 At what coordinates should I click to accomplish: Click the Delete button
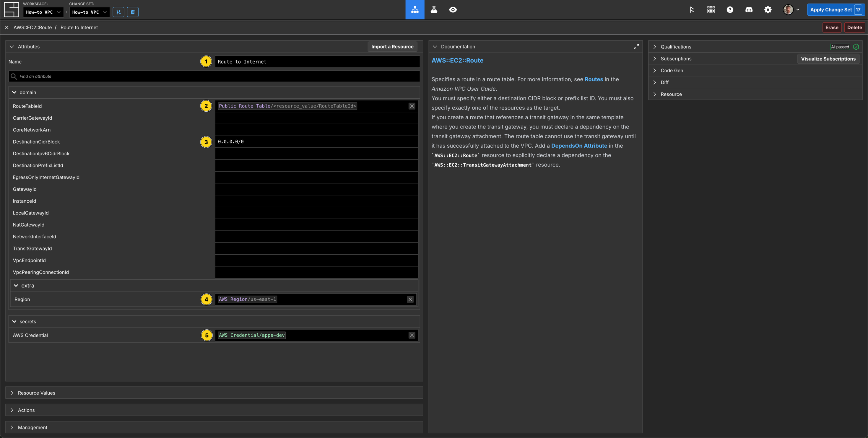[x=854, y=28]
